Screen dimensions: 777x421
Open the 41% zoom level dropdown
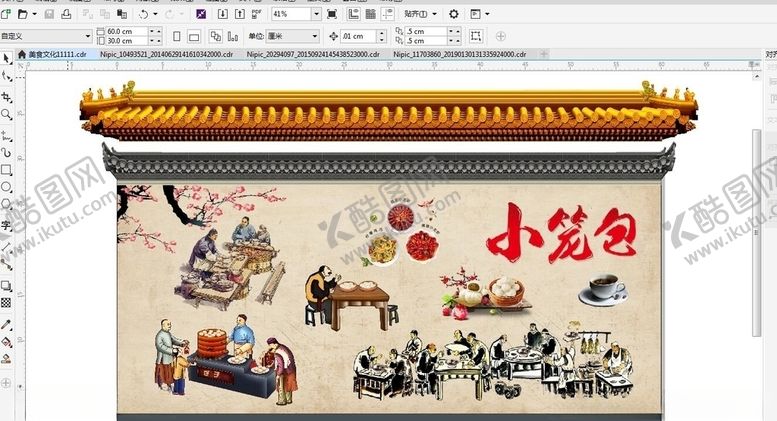[316, 14]
